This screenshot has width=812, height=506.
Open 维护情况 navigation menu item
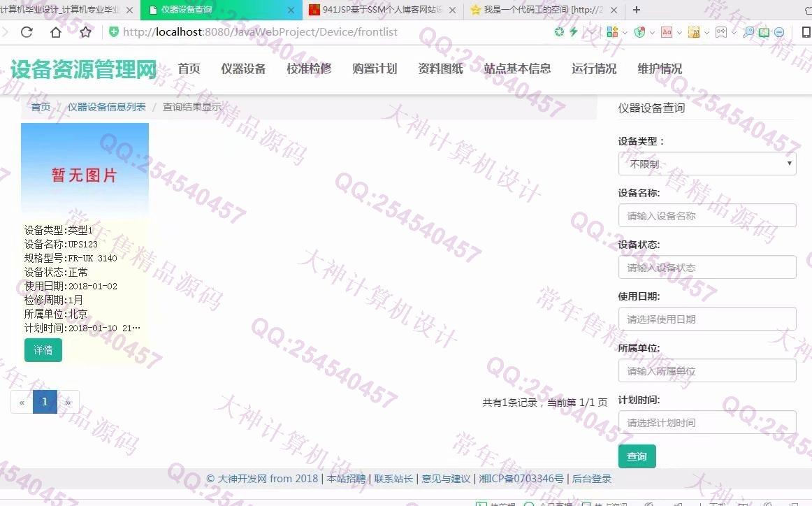click(x=659, y=68)
